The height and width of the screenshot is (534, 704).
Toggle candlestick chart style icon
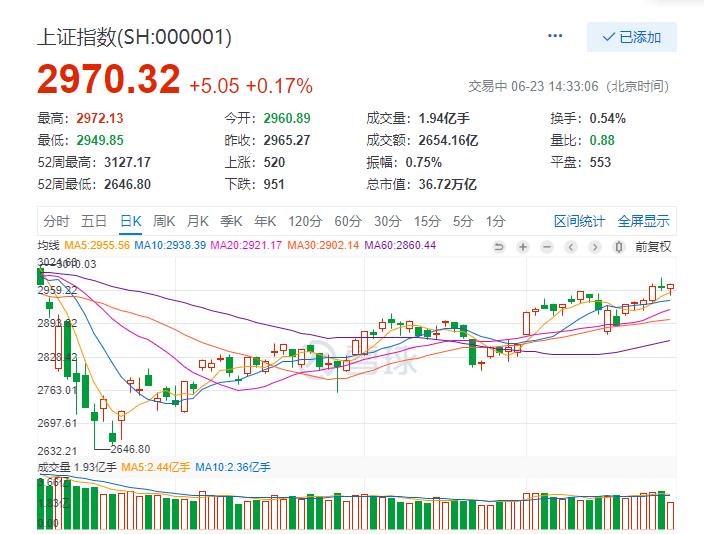(619, 247)
